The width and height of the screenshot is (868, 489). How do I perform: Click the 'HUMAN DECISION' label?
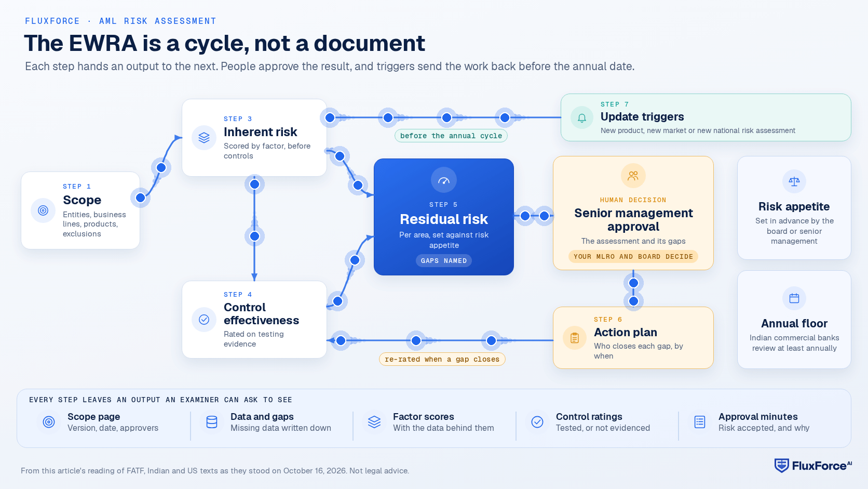(x=633, y=200)
